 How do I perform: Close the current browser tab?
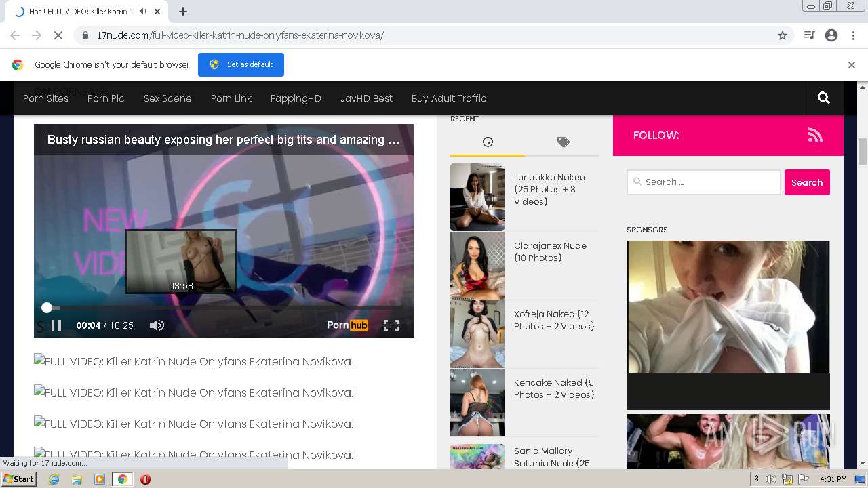coord(159,12)
